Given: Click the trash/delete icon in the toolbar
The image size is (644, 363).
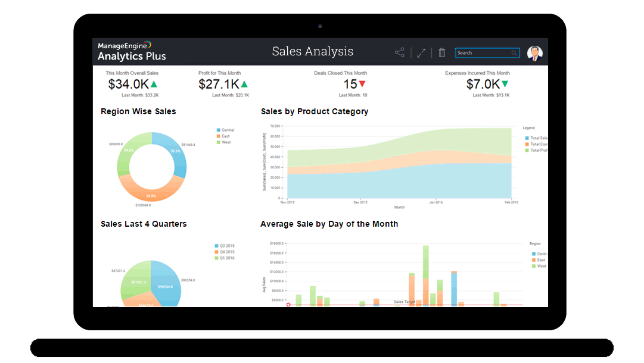Looking at the screenshot, I should (x=441, y=52).
